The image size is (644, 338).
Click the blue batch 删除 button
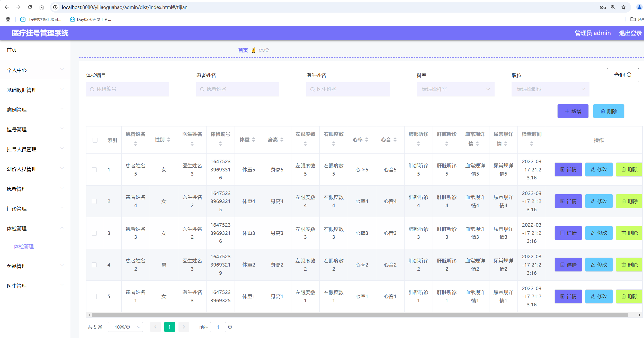[609, 111]
